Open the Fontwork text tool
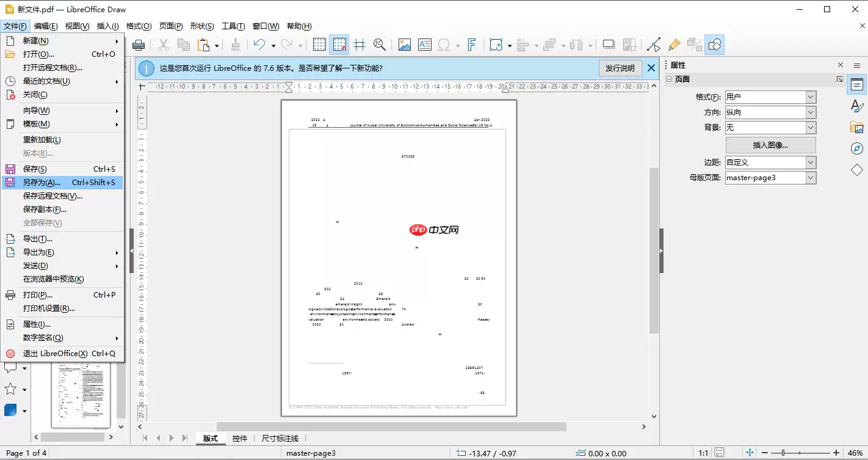The width and height of the screenshot is (868, 460). pyautogui.click(x=472, y=44)
